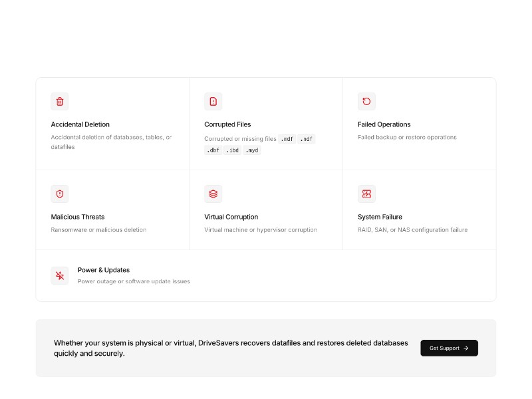Select the .dbf file extension badge

point(213,150)
